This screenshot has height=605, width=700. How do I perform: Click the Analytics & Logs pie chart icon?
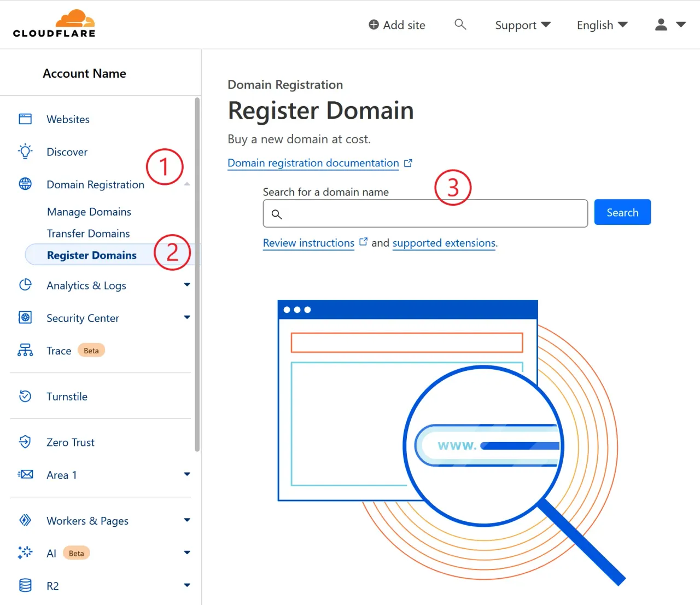click(x=25, y=285)
